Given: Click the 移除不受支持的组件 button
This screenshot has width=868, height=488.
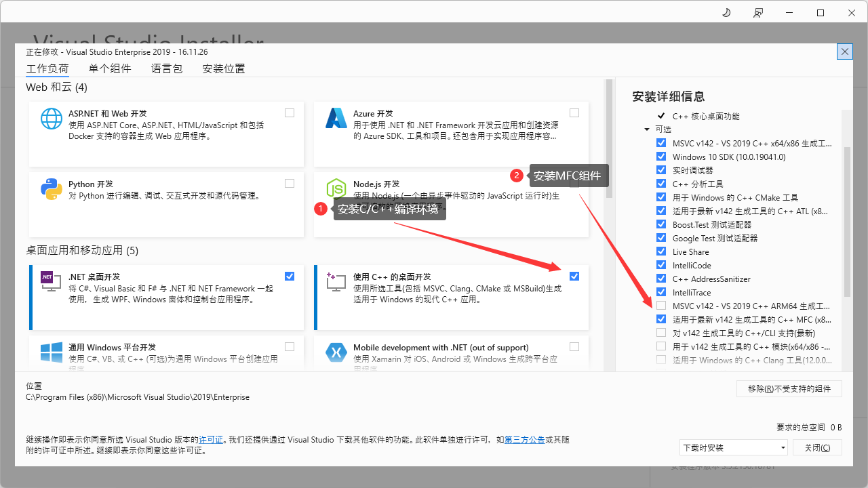Looking at the screenshot, I should (x=789, y=388).
